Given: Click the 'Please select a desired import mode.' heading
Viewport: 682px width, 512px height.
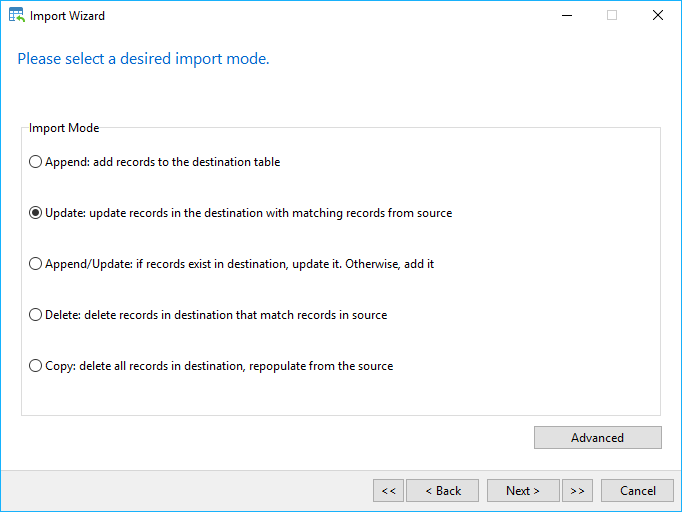Looking at the screenshot, I should tap(143, 58).
